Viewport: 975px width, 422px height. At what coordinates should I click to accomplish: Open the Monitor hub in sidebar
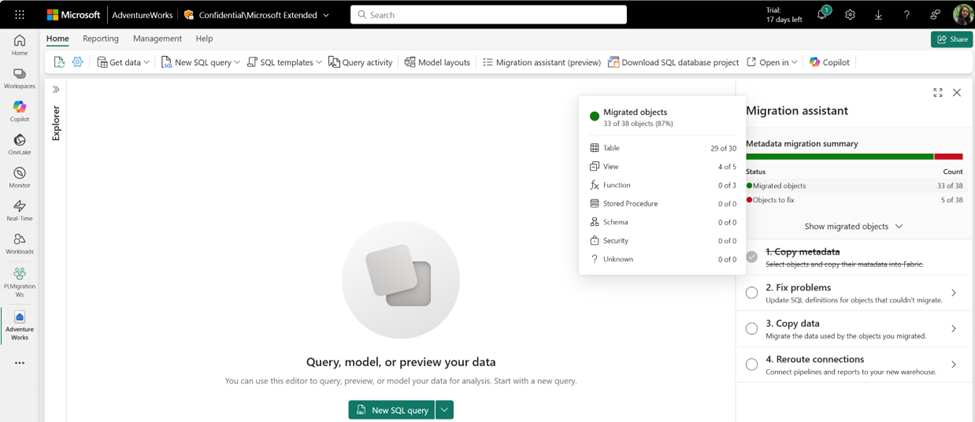tap(19, 175)
